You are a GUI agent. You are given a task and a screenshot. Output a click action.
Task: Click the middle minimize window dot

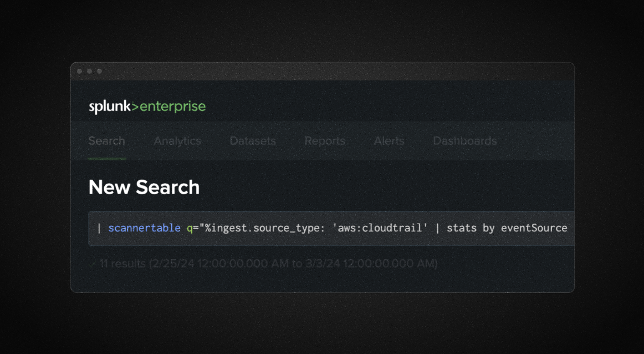click(x=90, y=71)
